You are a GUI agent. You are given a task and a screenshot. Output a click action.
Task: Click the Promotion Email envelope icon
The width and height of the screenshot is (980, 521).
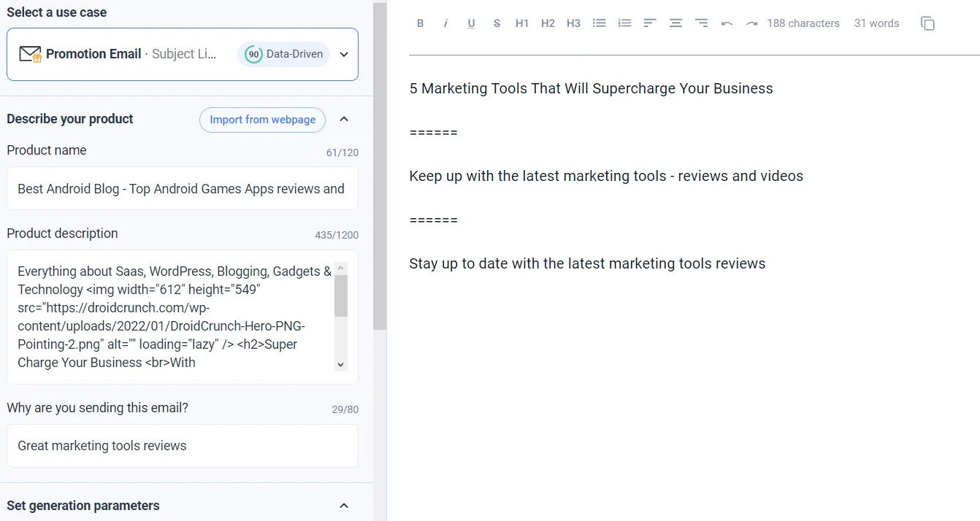click(x=30, y=54)
